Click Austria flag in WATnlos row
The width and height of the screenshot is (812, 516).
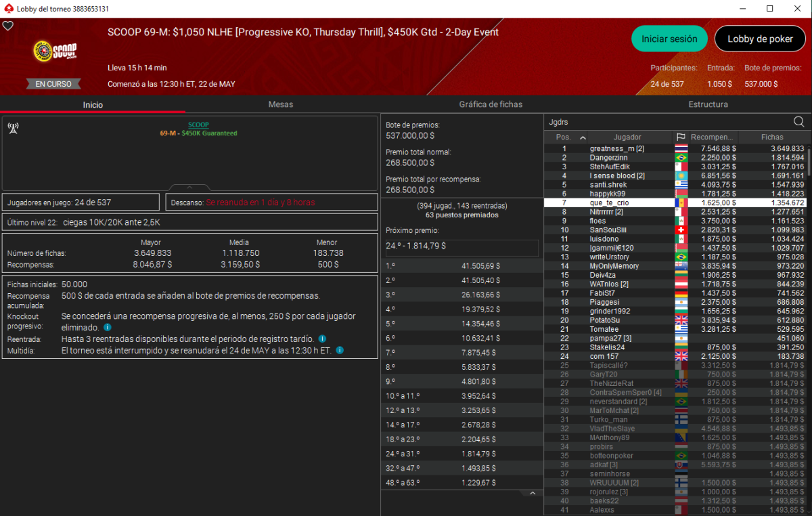tap(681, 284)
